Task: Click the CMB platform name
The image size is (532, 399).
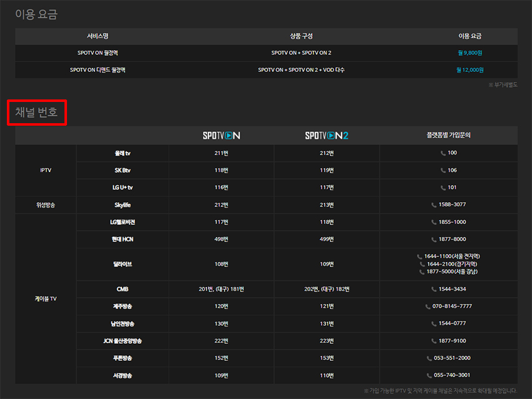Action: coord(123,289)
